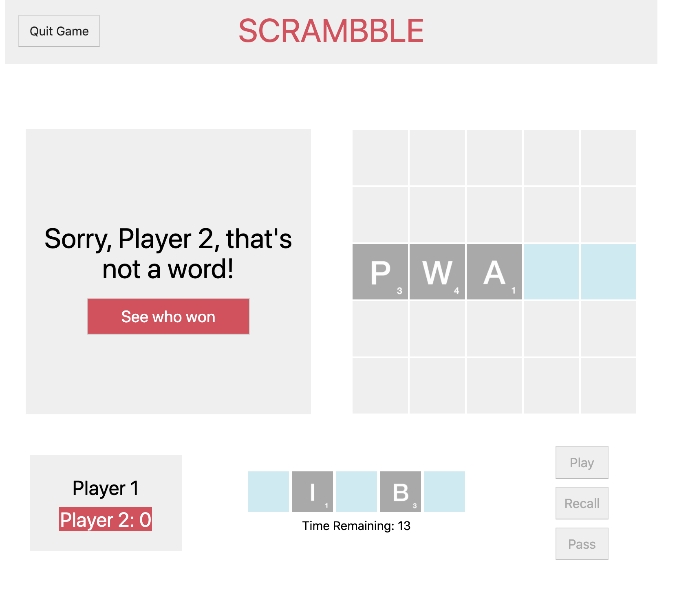Pick the I tile from the rack

pyautogui.click(x=313, y=492)
